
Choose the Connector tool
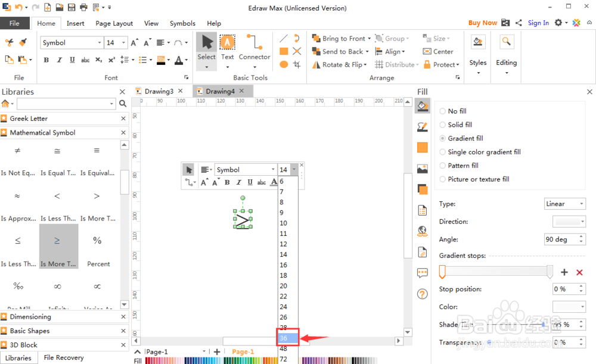254,51
